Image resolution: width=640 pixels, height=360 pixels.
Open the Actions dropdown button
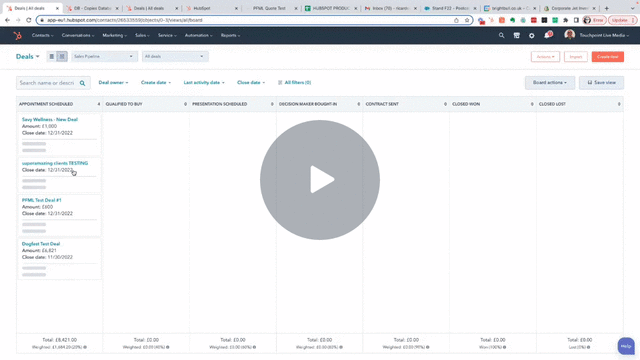click(545, 57)
